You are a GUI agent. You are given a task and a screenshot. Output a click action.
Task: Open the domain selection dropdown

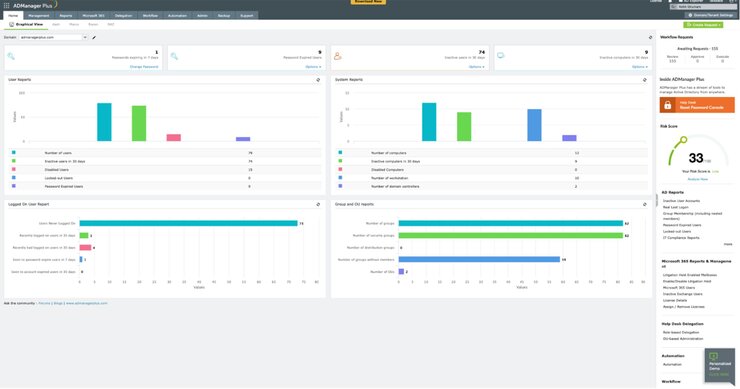pos(53,37)
